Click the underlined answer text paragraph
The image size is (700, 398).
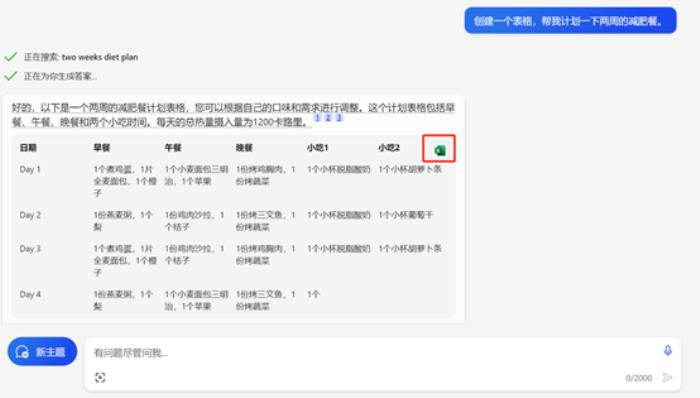point(233,115)
